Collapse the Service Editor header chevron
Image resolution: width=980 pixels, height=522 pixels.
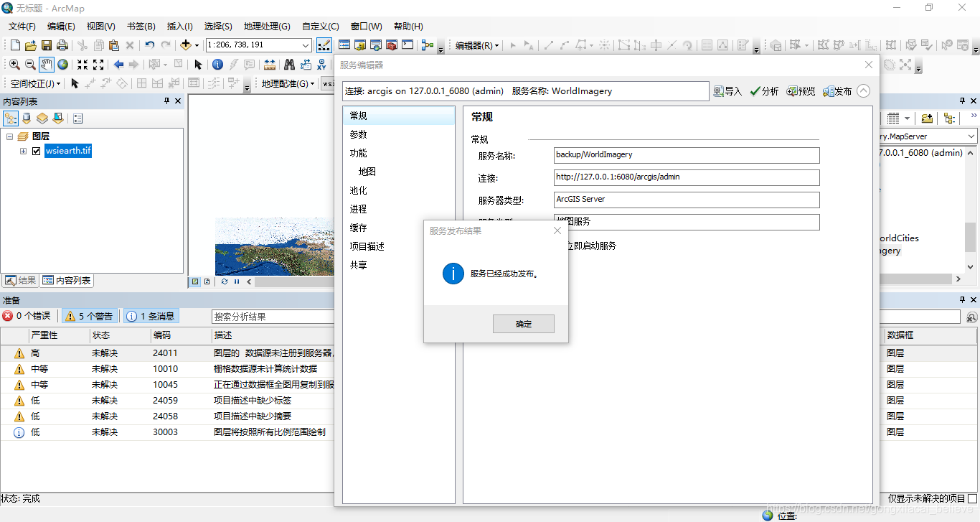tap(863, 91)
